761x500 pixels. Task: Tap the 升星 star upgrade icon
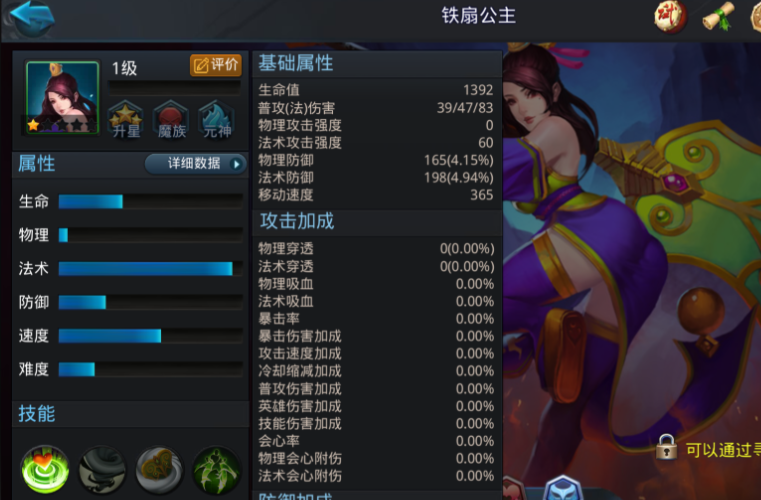pyautogui.click(x=126, y=119)
